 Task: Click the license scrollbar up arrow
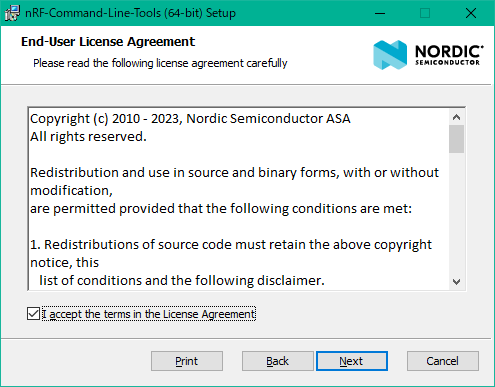pyautogui.click(x=456, y=117)
